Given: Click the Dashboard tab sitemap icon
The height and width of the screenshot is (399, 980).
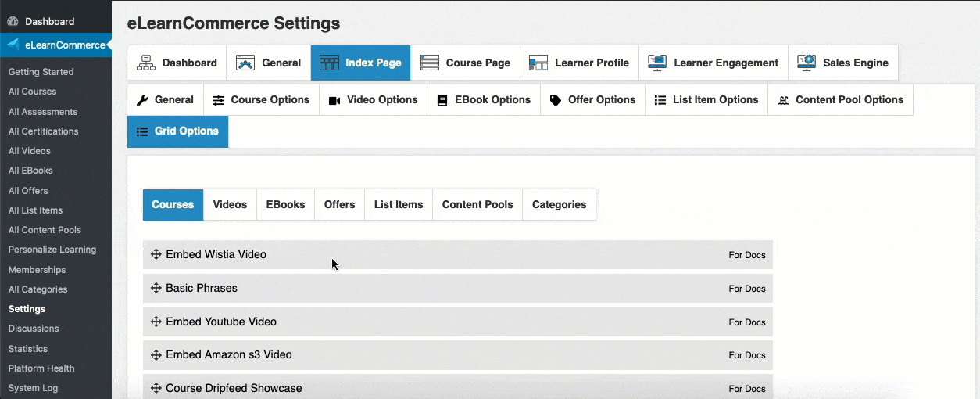Looking at the screenshot, I should [146, 63].
